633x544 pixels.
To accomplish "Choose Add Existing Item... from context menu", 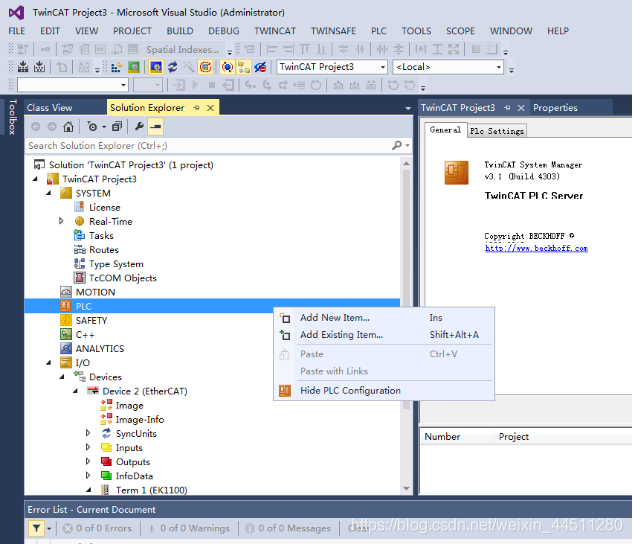I will [384, 335].
